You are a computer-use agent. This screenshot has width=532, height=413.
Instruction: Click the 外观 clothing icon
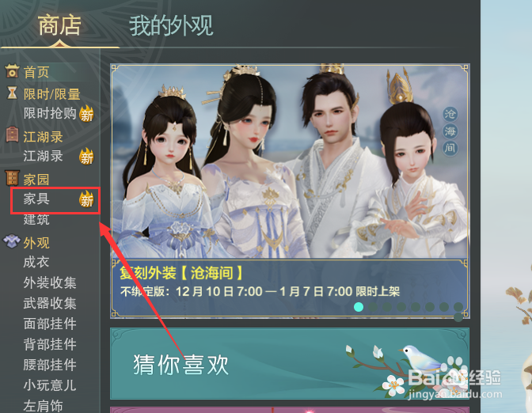[12, 241]
